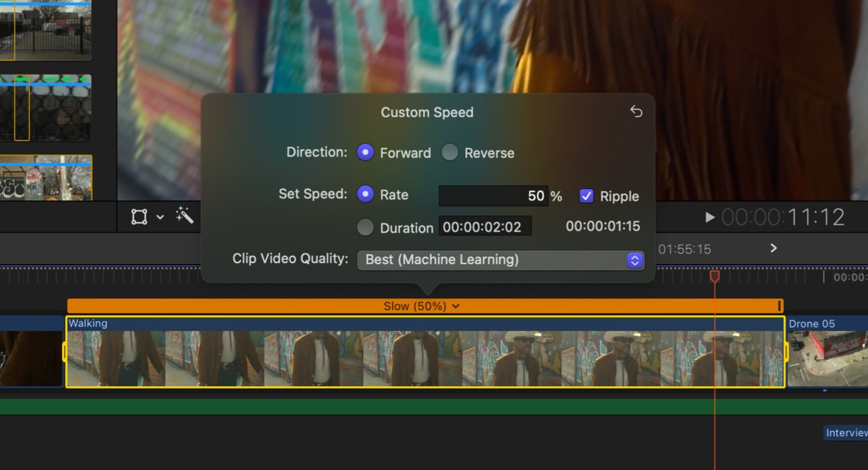Screen dimensions: 868x470
Task: Select the Transform tool icon
Action: tap(138, 217)
